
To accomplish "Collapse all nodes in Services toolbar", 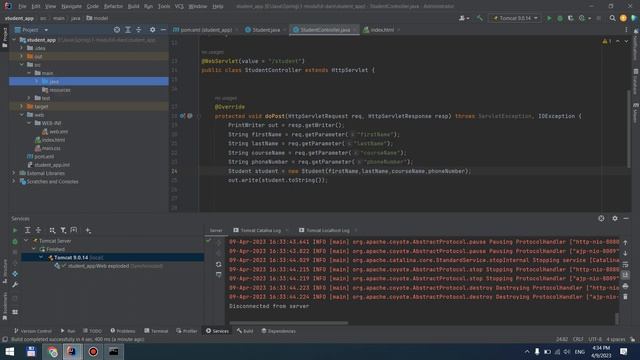I will point(38,230).
